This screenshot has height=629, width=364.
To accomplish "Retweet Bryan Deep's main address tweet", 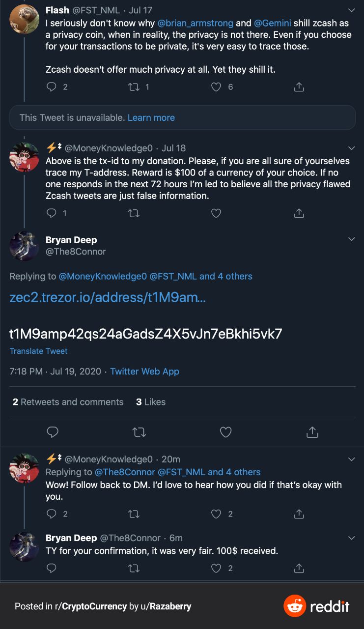I will pyautogui.click(x=140, y=432).
